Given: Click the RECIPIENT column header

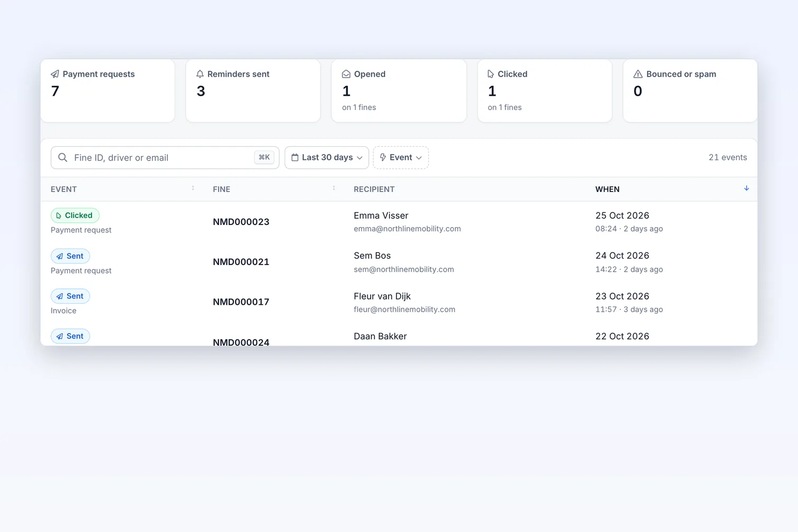Looking at the screenshot, I should [375, 189].
